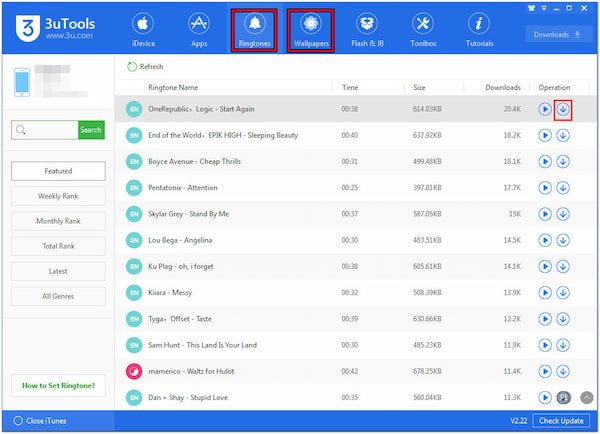Open the Ringtones section
Screen dimensions: 600x434
254,31
